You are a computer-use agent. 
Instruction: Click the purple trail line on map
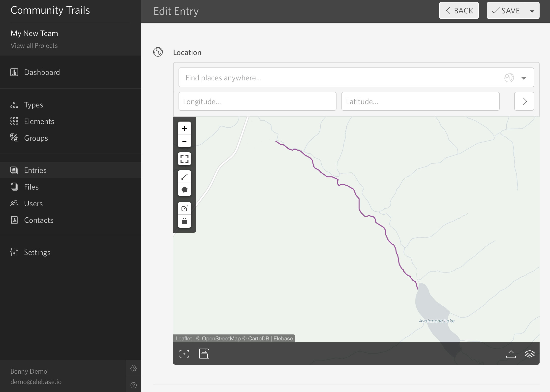click(x=359, y=203)
